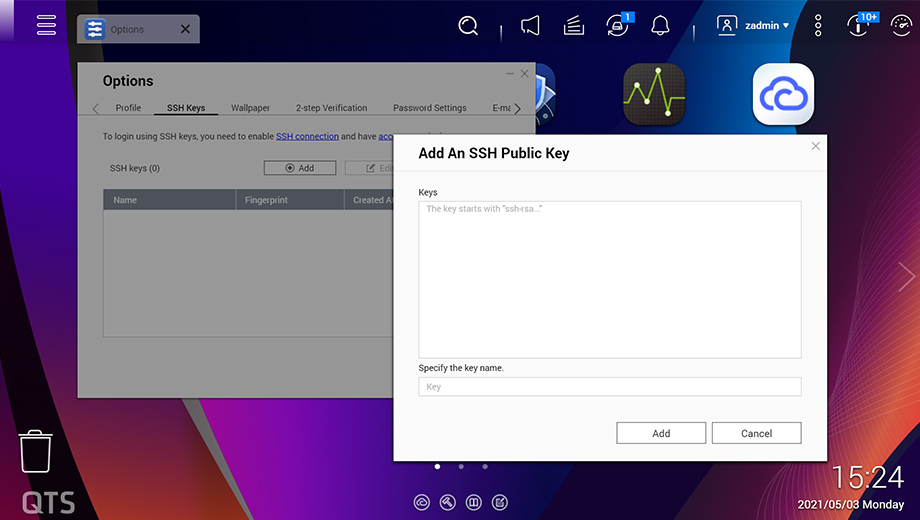This screenshot has height=520, width=920.
Task: Launch the myQNAPcloud desktop app icon
Action: click(x=783, y=94)
